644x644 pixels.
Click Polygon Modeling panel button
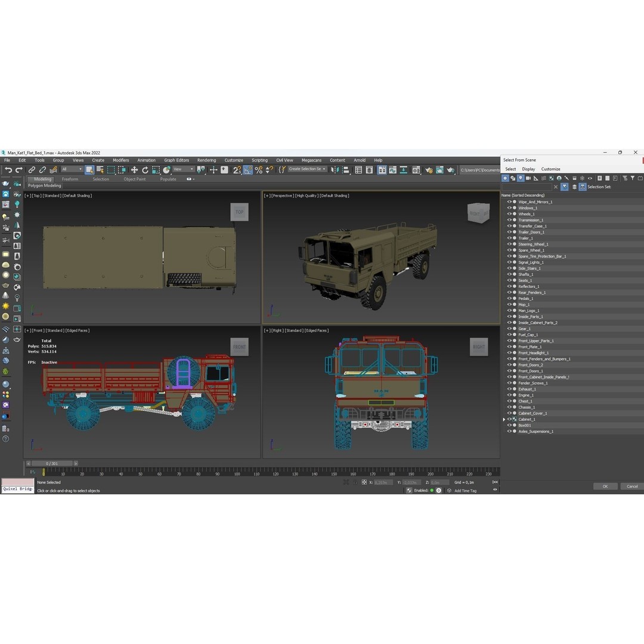[44, 185]
